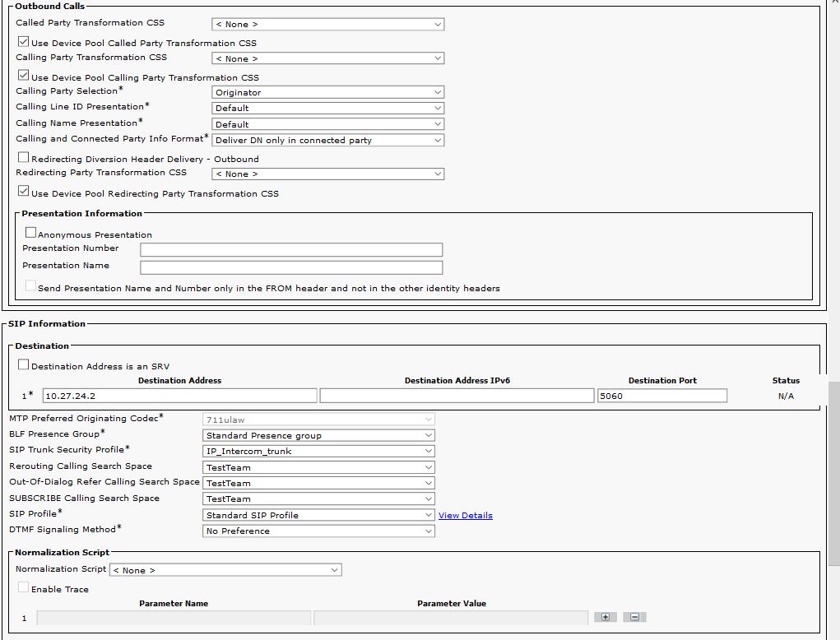This screenshot has height=640, width=840.
Task: Click the minus icon to remove parameter row
Action: [634, 617]
